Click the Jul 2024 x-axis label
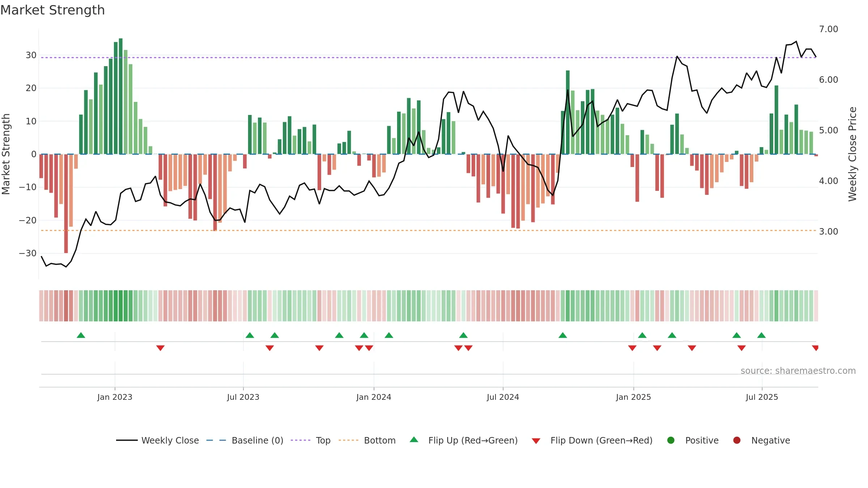The height and width of the screenshot is (488, 868). (x=503, y=397)
